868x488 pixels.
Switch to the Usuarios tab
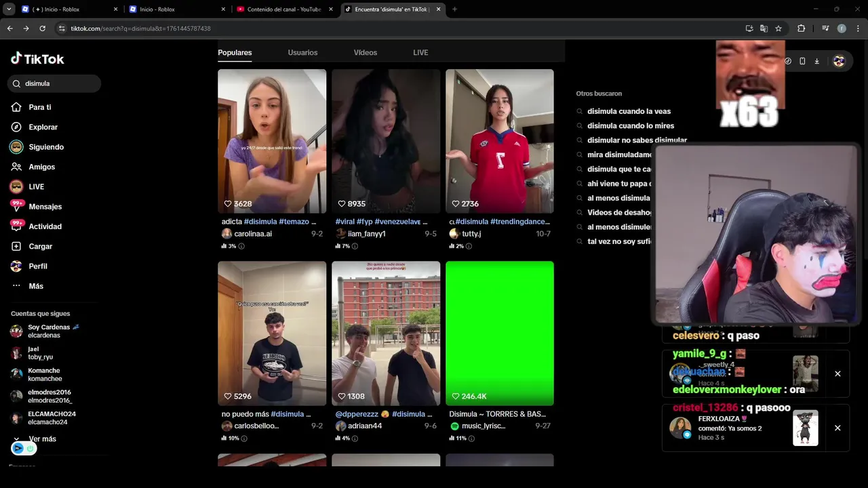302,52
